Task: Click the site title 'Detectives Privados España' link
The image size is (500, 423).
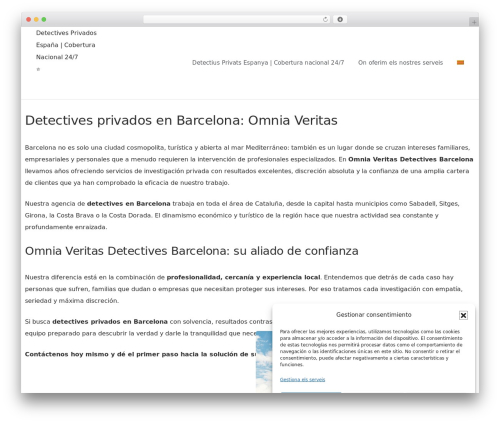Action: point(66,45)
